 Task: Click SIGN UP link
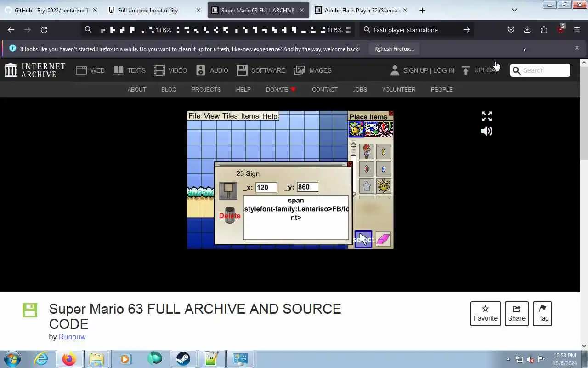pos(415,70)
